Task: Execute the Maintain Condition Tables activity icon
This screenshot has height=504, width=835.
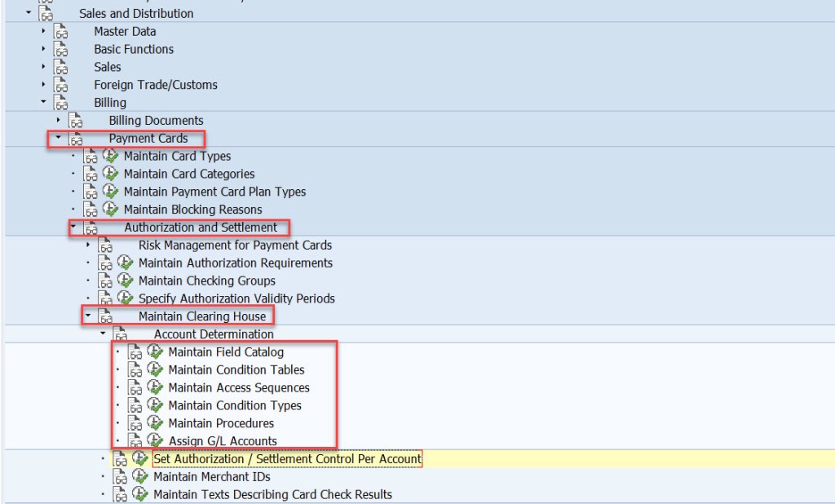Action: [153, 369]
